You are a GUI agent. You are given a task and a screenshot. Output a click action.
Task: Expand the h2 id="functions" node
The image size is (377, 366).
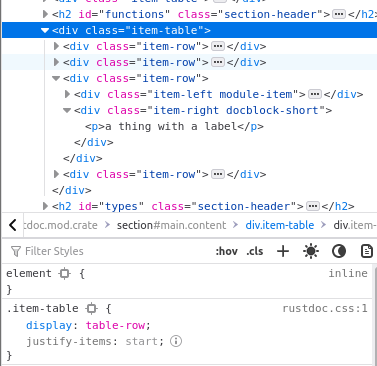pyautogui.click(x=45, y=14)
